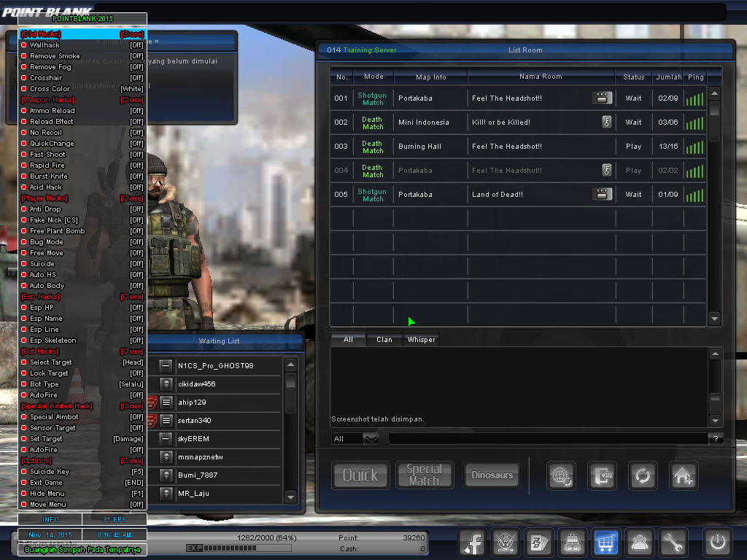Toggle Remove Smoke hack

click(82, 56)
